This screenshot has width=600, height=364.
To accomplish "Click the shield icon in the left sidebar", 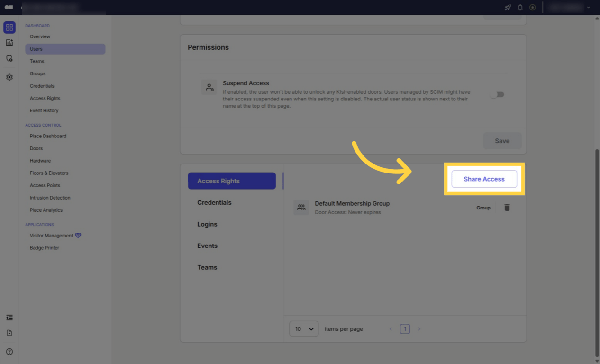I will click(x=9, y=58).
